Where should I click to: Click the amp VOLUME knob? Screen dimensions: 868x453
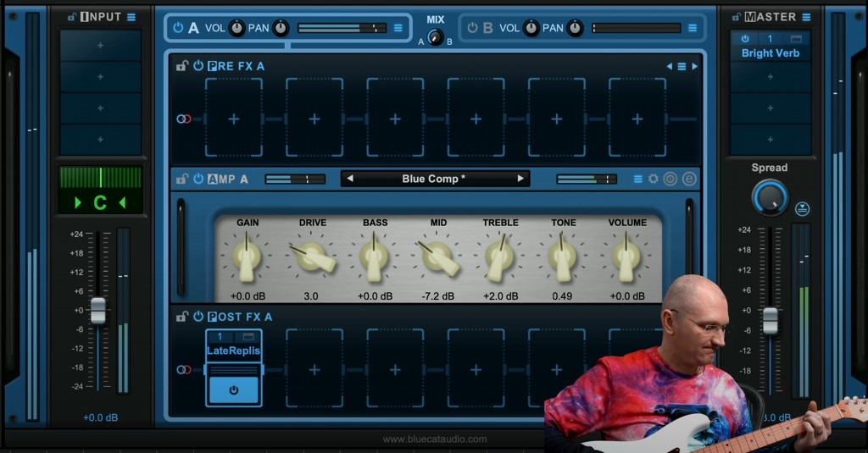pyautogui.click(x=626, y=257)
